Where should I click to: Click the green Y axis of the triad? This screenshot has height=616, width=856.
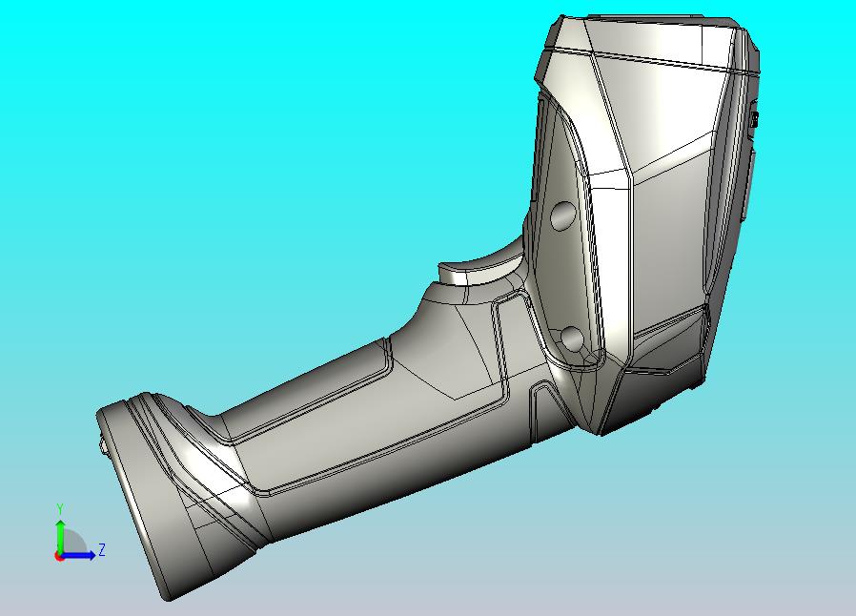click(60, 536)
